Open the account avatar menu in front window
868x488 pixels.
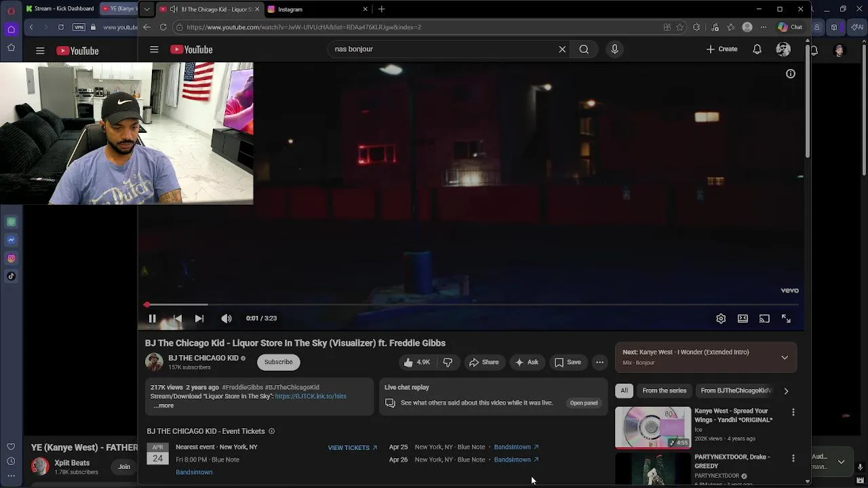pyautogui.click(x=783, y=49)
